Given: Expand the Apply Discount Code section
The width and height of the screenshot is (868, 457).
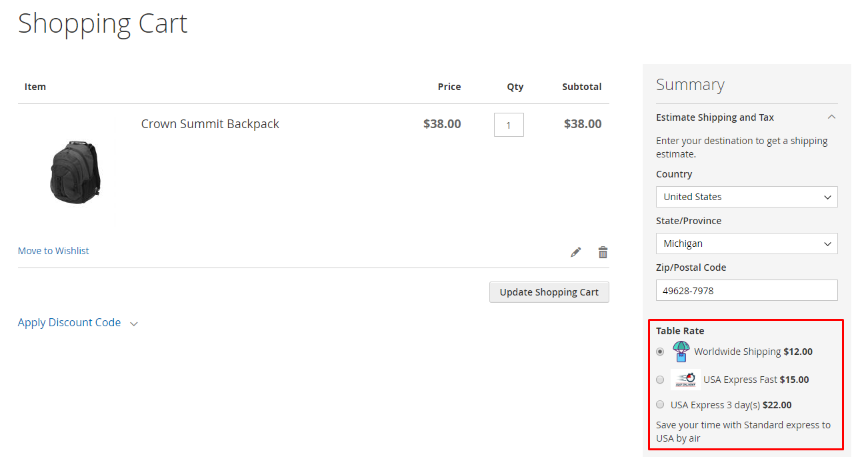Looking at the screenshot, I should (69, 323).
